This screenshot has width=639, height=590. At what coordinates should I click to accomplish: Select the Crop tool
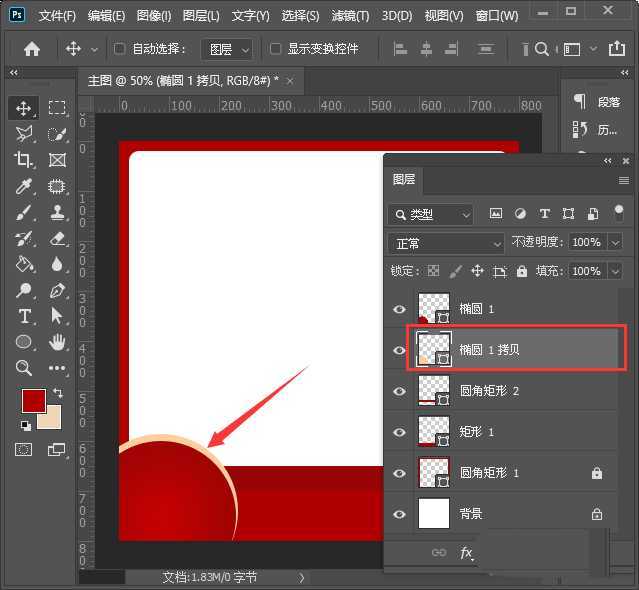[x=24, y=160]
